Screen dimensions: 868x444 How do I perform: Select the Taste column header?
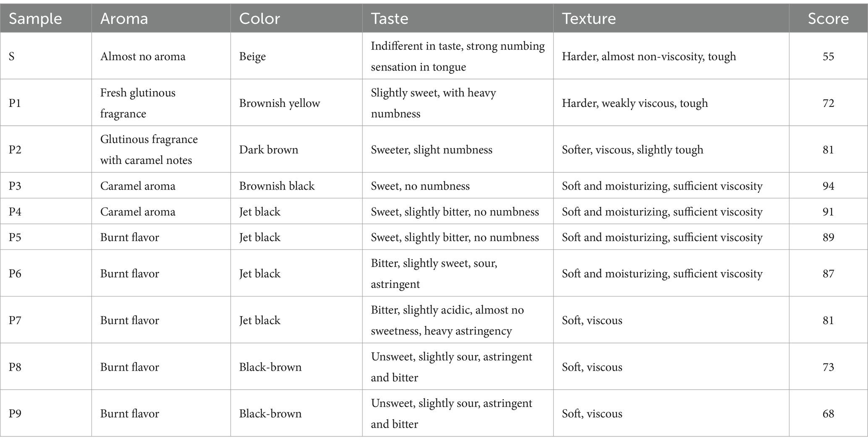point(389,18)
